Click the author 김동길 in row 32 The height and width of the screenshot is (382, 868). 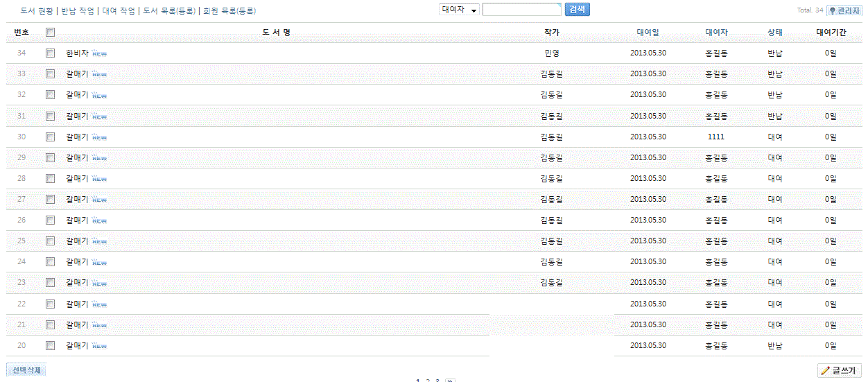pos(552,95)
